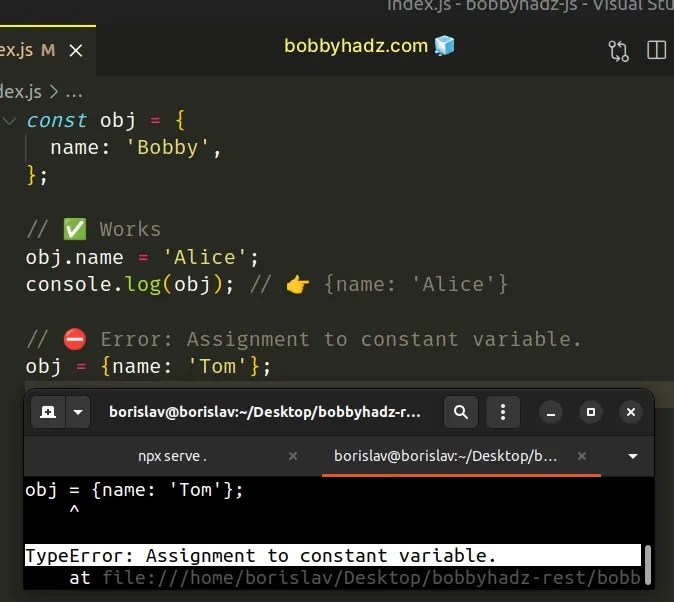The height and width of the screenshot is (602, 674).
Task: Click the 'Alice' string in obj.name line
Action: tap(205, 257)
